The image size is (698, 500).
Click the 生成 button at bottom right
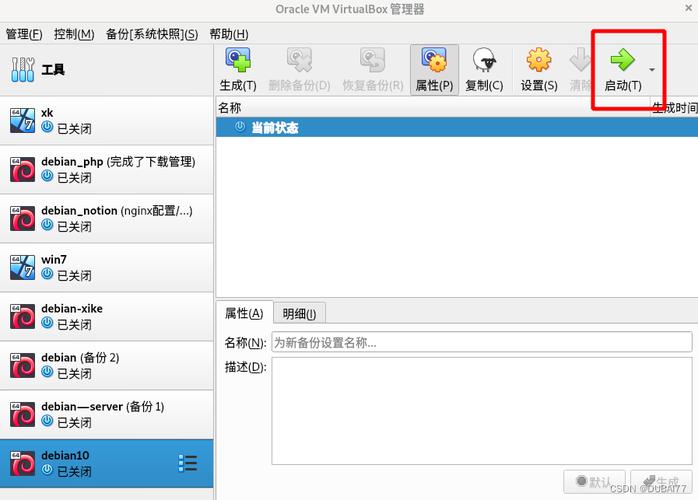(x=661, y=482)
